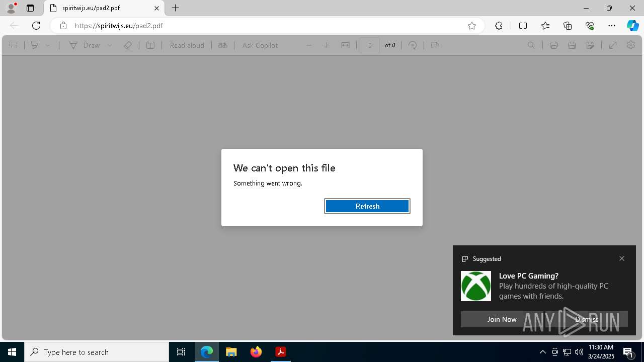Start Read aloud
The height and width of the screenshot is (362, 644).
(x=187, y=45)
